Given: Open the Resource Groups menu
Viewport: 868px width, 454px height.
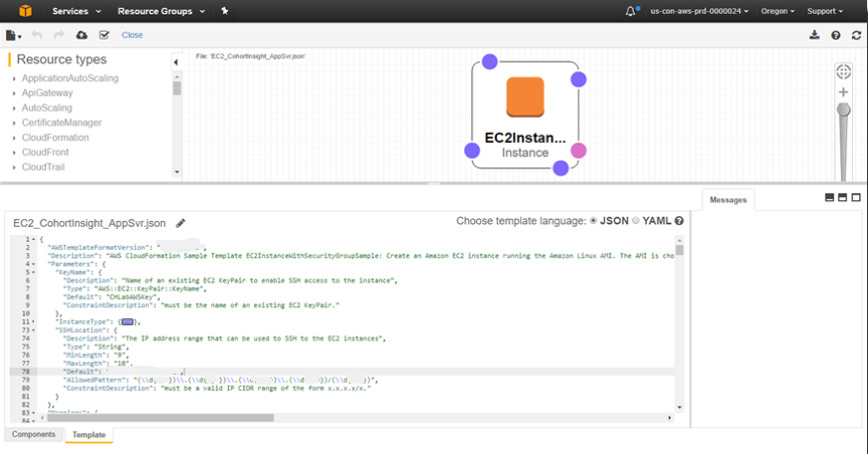Looking at the screenshot, I should (x=161, y=11).
